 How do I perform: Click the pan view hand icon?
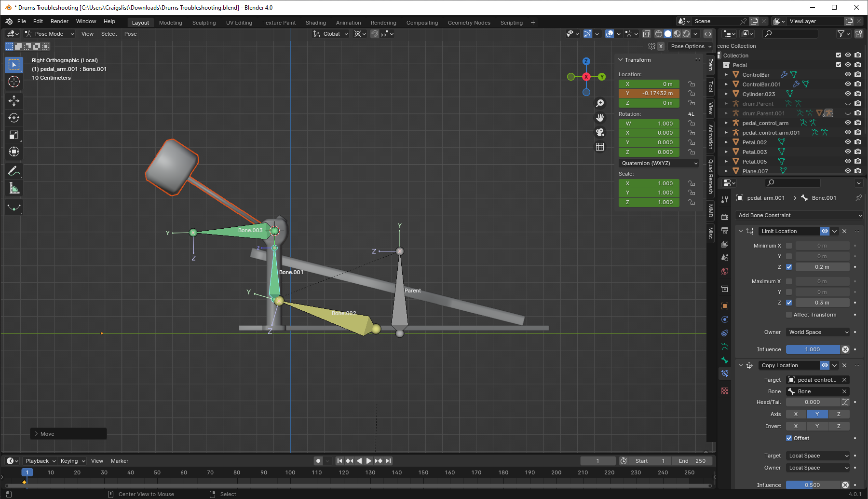[600, 118]
